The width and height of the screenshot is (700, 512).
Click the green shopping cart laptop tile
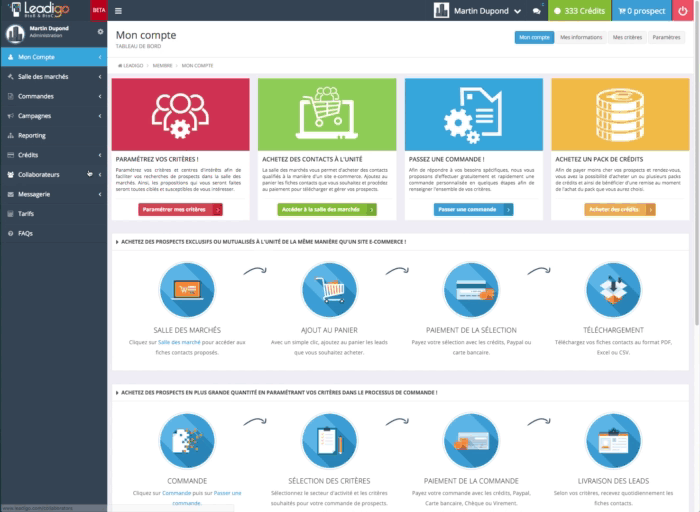pyautogui.click(x=327, y=114)
